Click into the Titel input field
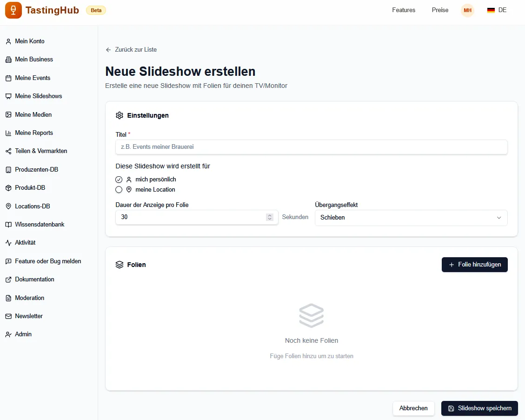Image resolution: width=525 pixels, height=420 pixels. [x=311, y=147]
